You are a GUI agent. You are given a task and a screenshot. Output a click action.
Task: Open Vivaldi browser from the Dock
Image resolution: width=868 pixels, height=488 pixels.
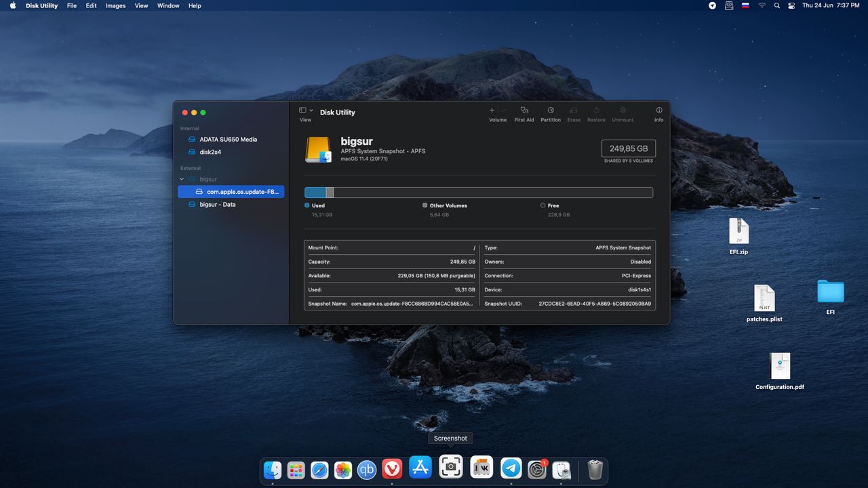pyautogui.click(x=392, y=468)
